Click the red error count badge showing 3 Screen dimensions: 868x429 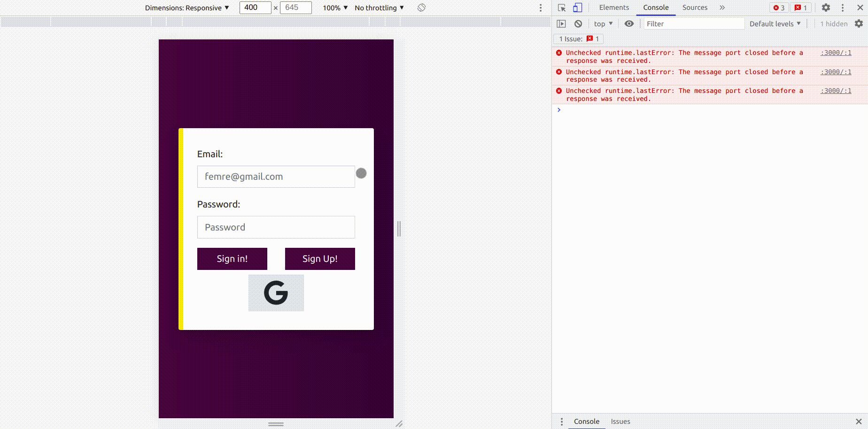point(779,8)
